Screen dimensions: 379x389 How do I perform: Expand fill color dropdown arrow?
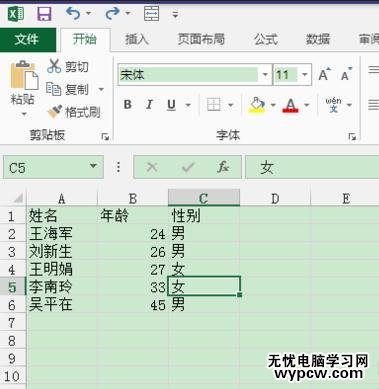coord(273,105)
